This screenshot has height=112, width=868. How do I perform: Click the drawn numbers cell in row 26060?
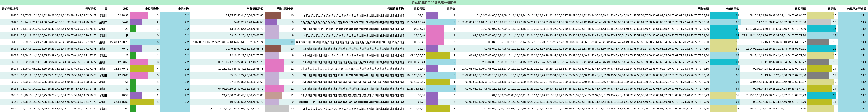pos(59,82)
